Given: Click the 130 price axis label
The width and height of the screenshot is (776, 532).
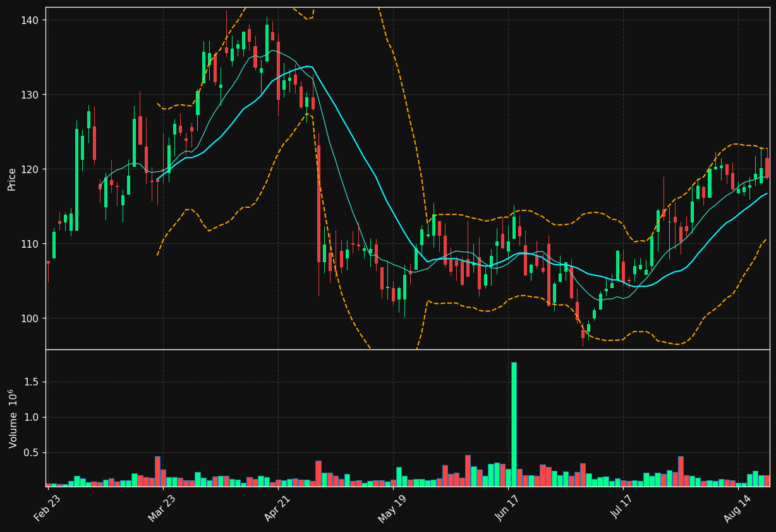Looking at the screenshot, I should tap(30, 95).
